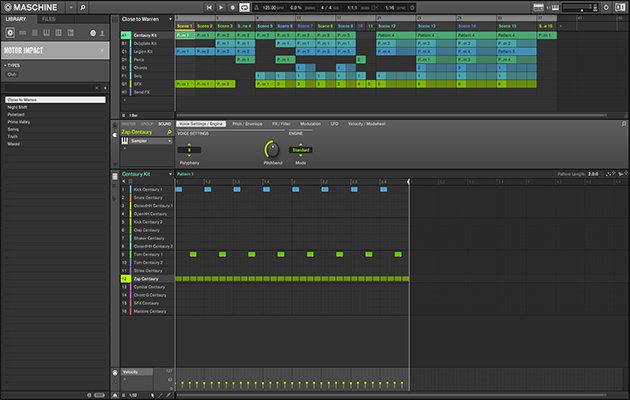Open the Mode dropdown set to Standard
Image resolution: width=630 pixels, height=400 pixels.
[x=300, y=149]
